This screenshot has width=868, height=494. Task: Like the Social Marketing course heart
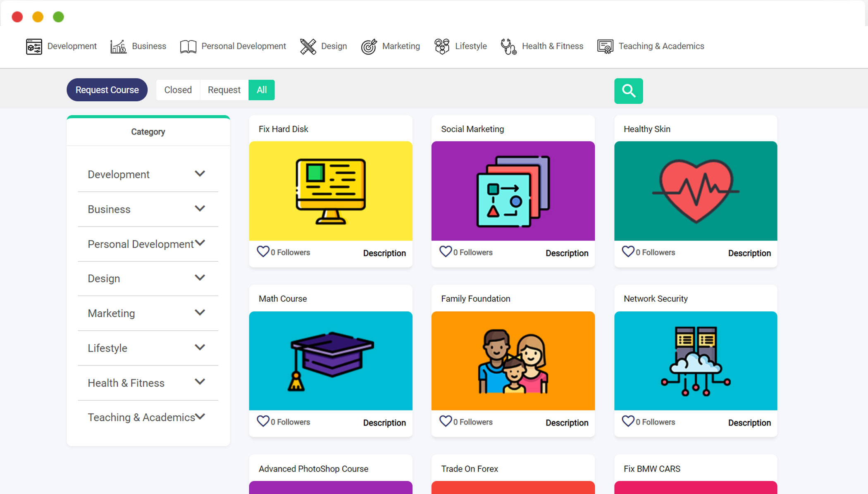click(445, 251)
